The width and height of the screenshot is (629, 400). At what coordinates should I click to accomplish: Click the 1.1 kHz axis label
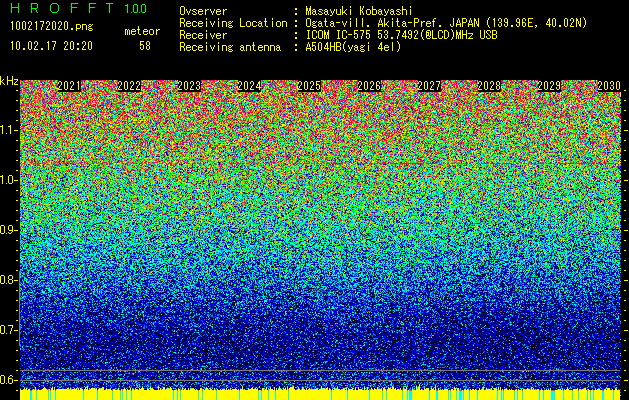tap(9, 130)
